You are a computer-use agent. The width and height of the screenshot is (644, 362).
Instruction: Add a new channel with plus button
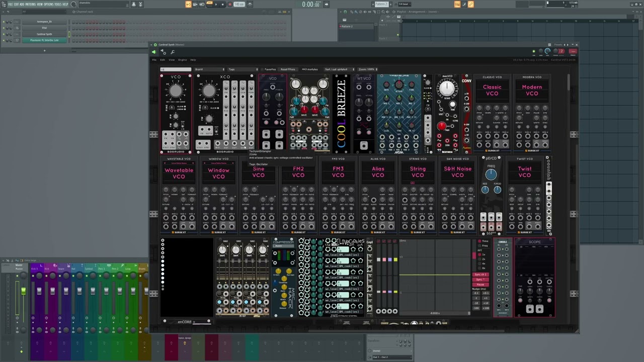click(x=44, y=50)
